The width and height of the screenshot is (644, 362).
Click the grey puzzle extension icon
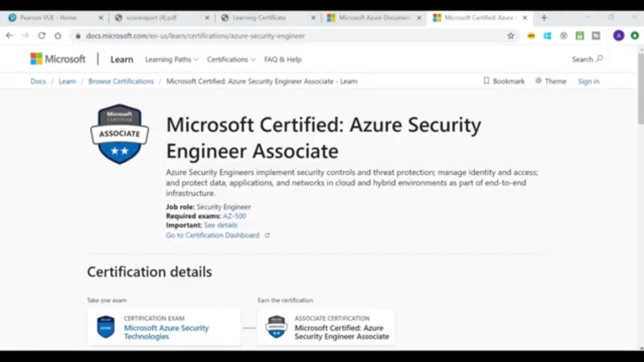pos(596,36)
